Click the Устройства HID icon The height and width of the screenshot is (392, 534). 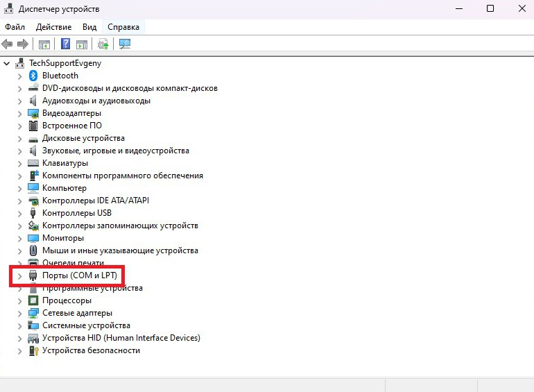tap(33, 338)
